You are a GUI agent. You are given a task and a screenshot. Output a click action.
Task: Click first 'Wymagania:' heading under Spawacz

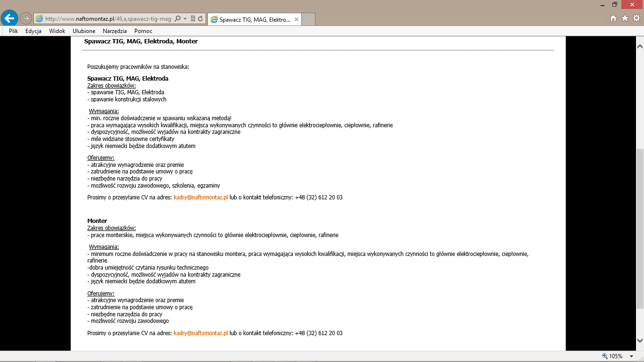click(x=104, y=111)
